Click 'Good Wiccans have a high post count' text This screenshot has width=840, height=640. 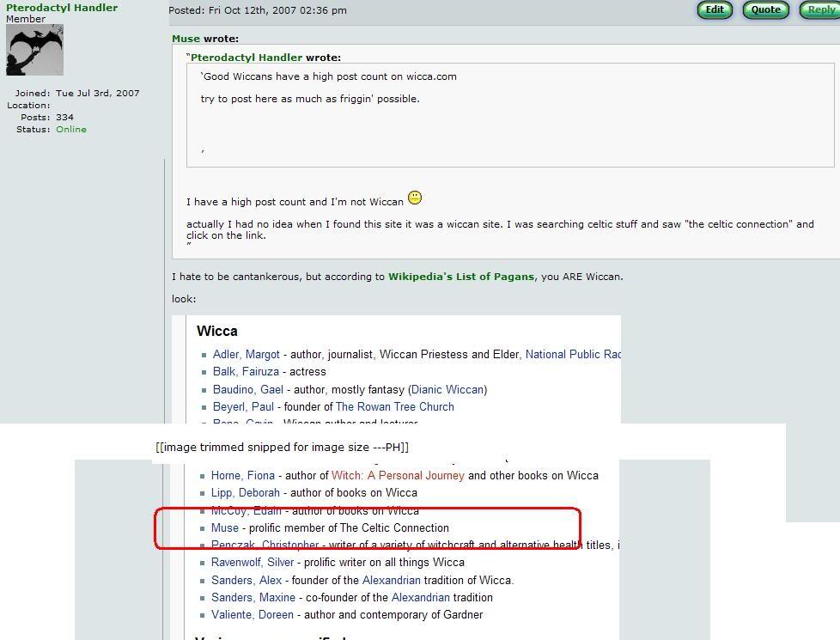[x=328, y=76]
